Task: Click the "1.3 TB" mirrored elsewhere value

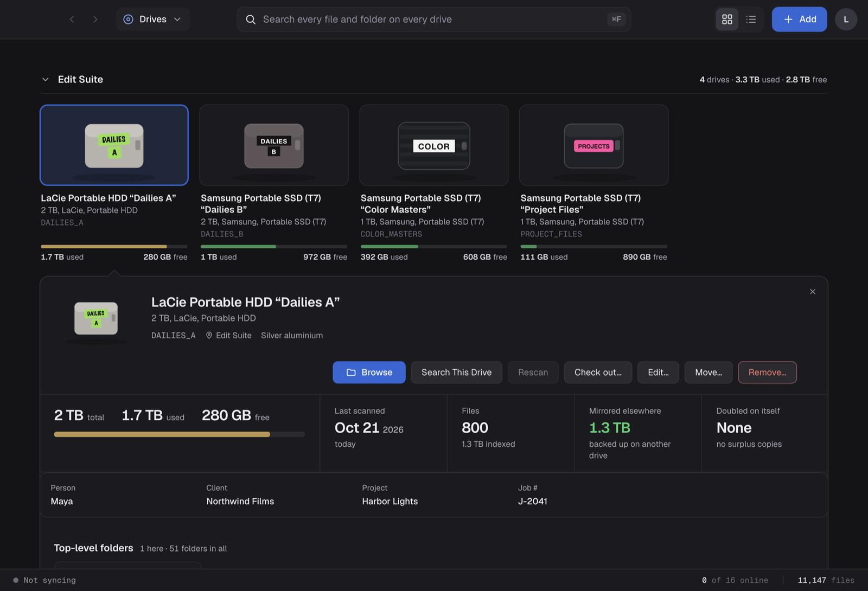Action: pos(610,428)
